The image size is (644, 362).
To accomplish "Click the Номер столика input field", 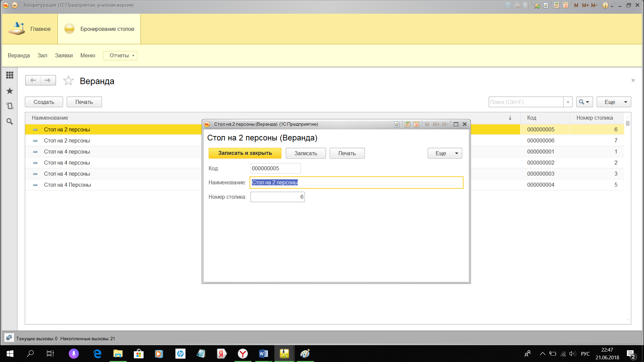I will pyautogui.click(x=277, y=197).
